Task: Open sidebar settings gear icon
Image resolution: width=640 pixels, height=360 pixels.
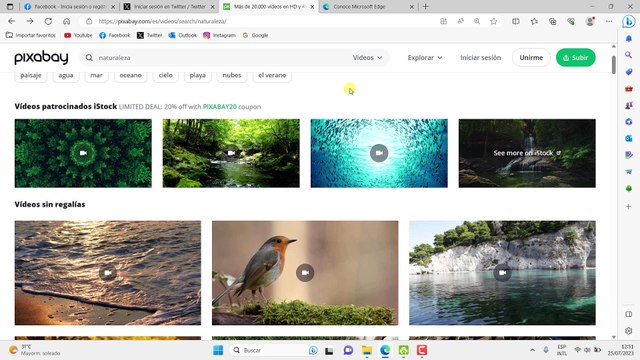Action: 629,331
